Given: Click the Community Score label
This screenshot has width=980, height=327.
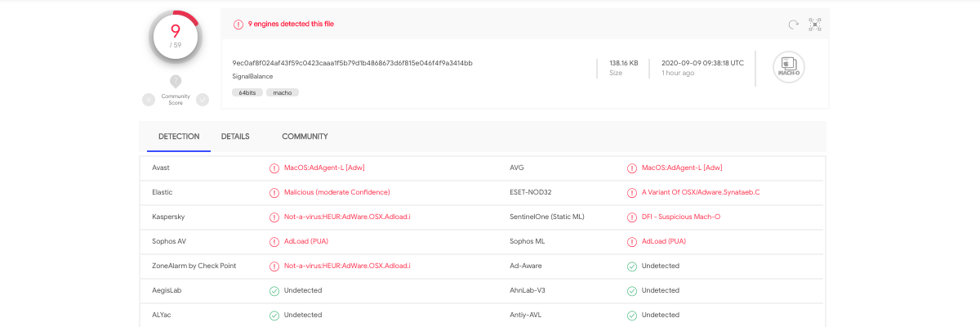Looking at the screenshot, I should click(176, 100).
